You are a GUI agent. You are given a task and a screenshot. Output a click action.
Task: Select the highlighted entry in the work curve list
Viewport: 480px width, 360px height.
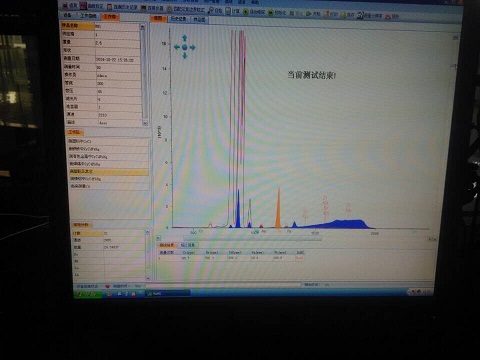tap(108, 171)
